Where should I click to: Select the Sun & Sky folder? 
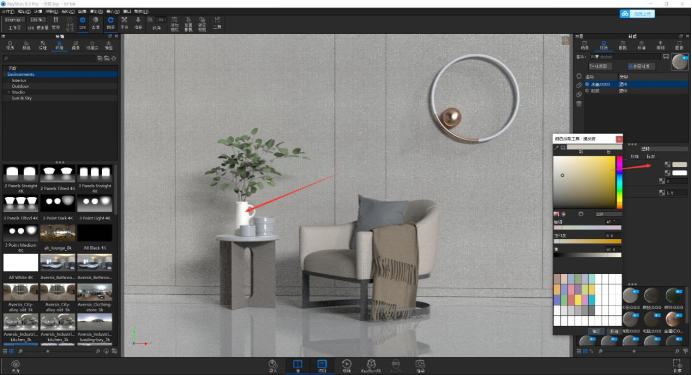[22, 98]
